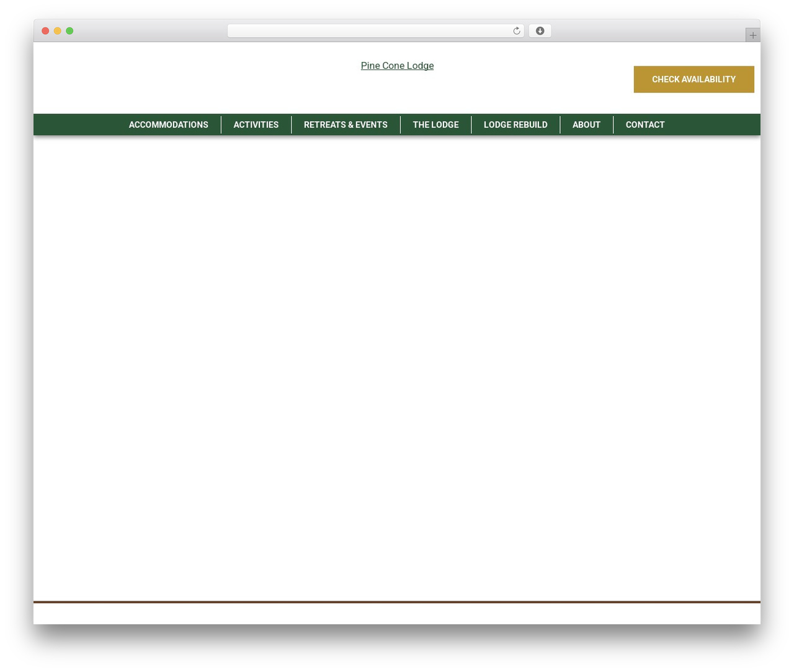Click the browser reload icon
The height and width of the screenshot is (672, 794).
(x=516, y=31)
